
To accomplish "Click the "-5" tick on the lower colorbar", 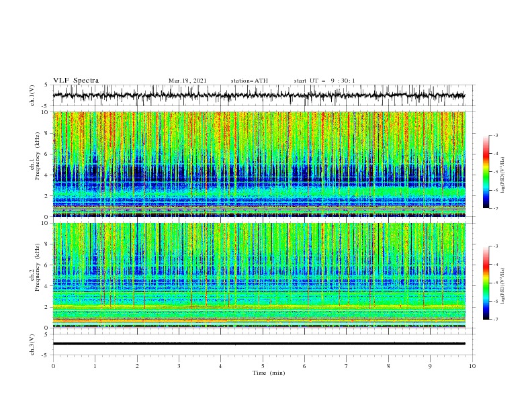I will tap(496, 283).
